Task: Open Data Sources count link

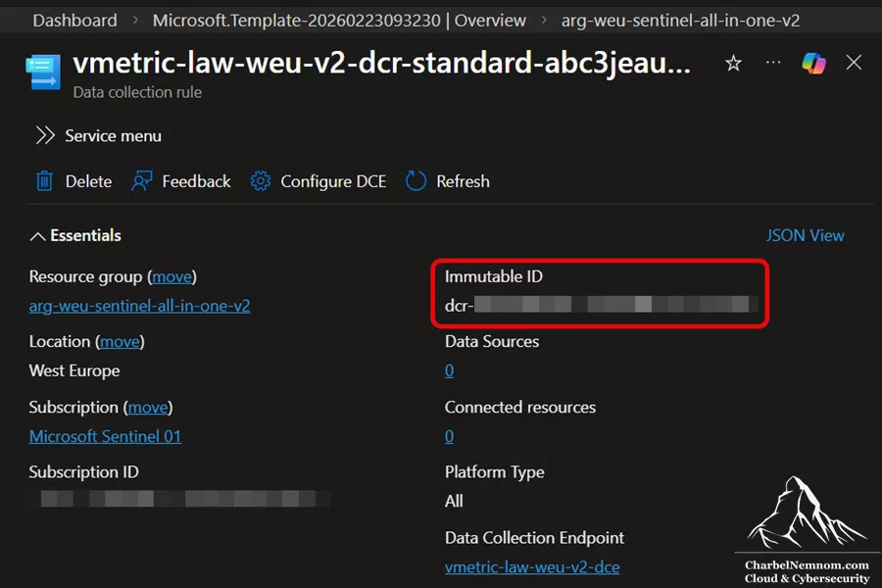Action: pos(450,370)
